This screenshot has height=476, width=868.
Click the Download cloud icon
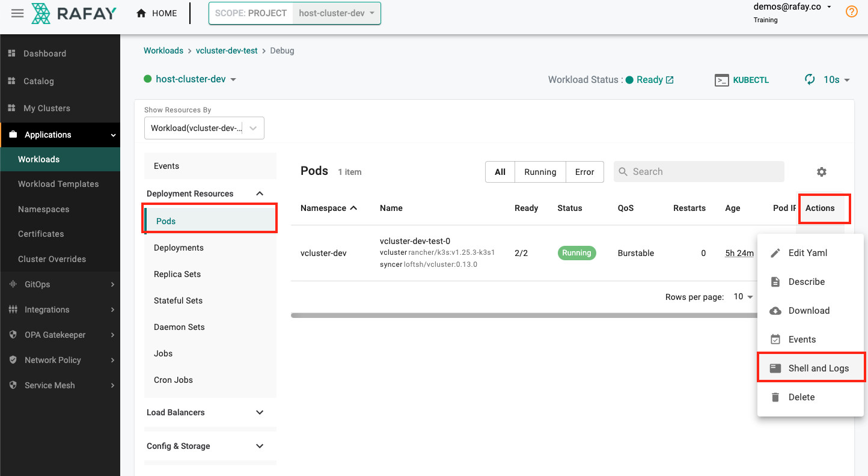(x=775, y=311)
